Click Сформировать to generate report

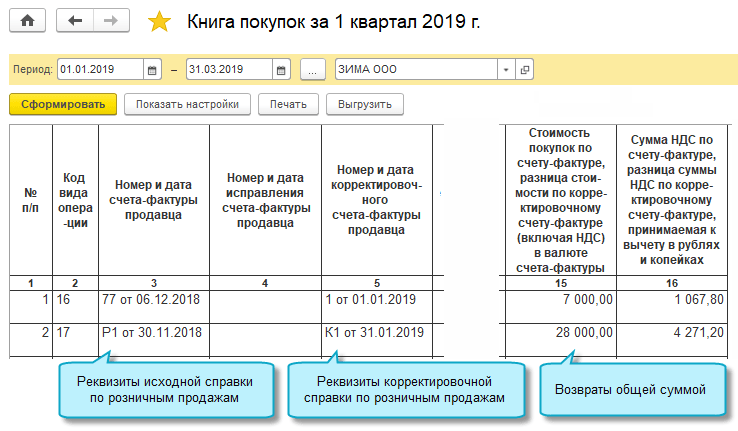tap(63, 104)
